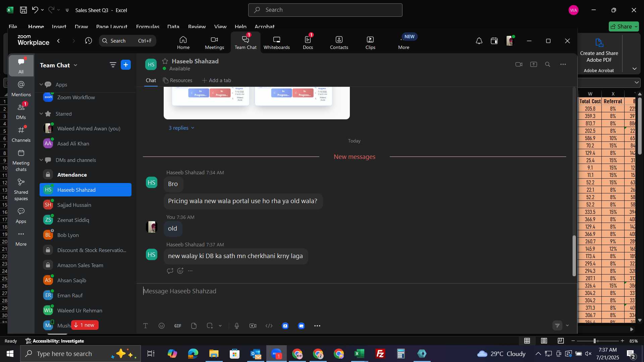Open the Meetings tab in Zoom

(x=214, y=43)
